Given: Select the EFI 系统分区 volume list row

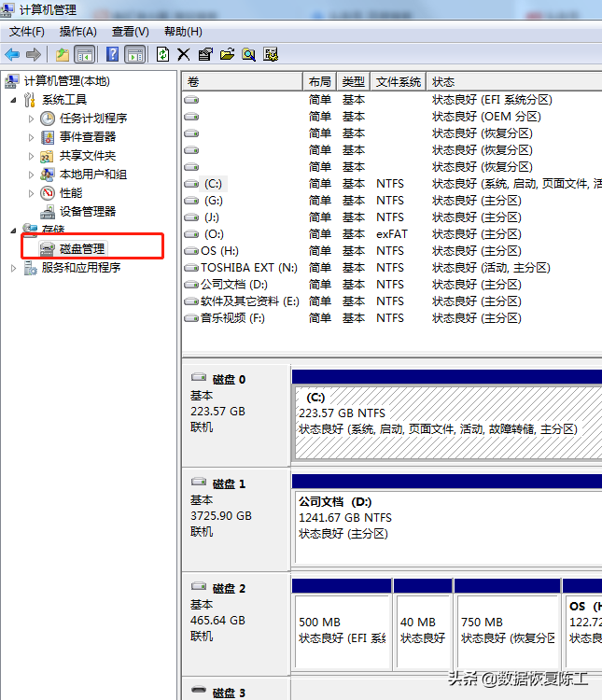Looking at the screenshot, I should pos(392,100).
